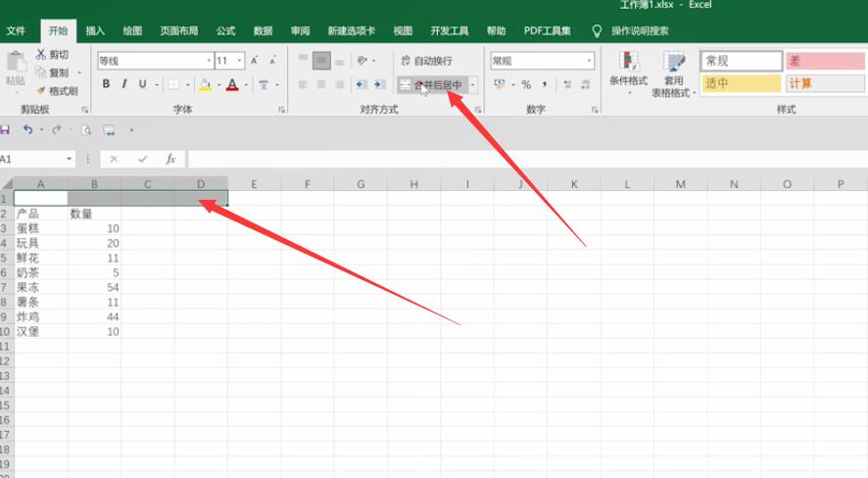Open the font name dropdown 等线
Image resolution: width=868 pixels, height=478 pixels.
point(209,61)
